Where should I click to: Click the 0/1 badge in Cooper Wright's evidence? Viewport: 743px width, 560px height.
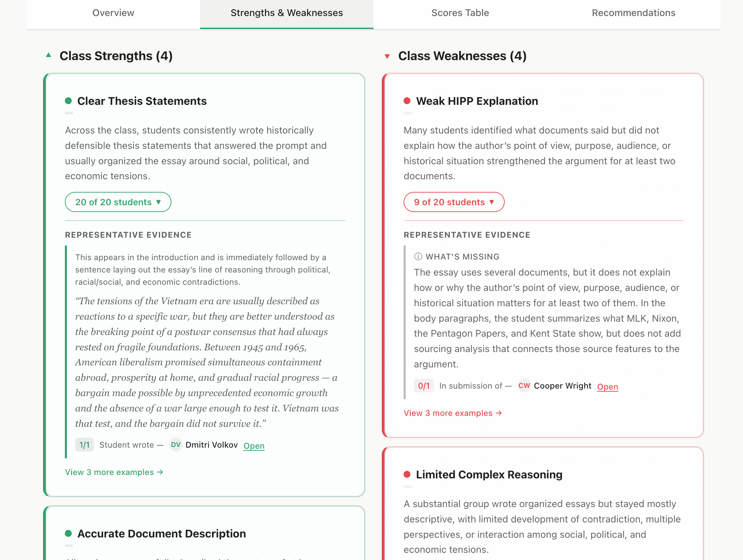tap(423, 386)
